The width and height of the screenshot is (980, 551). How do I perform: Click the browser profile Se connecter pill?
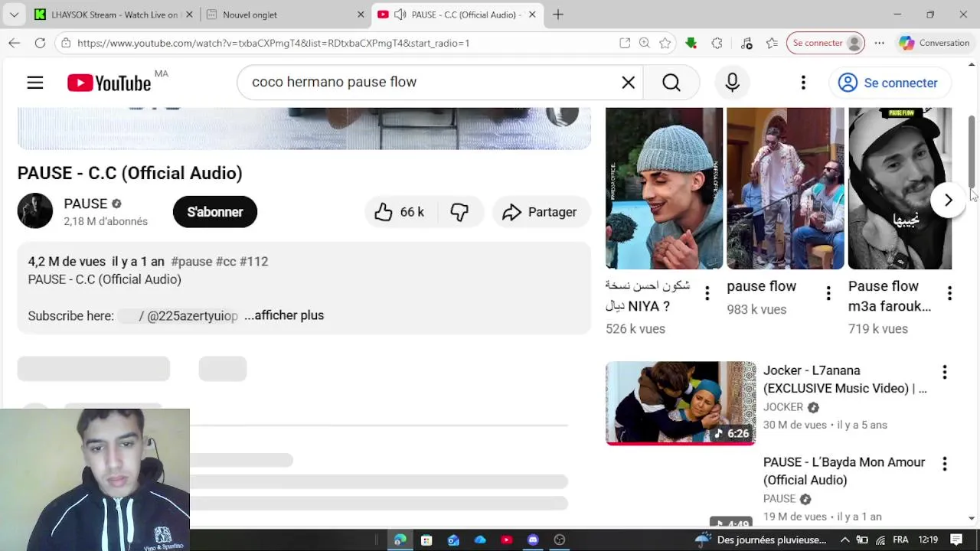[826, 43]
